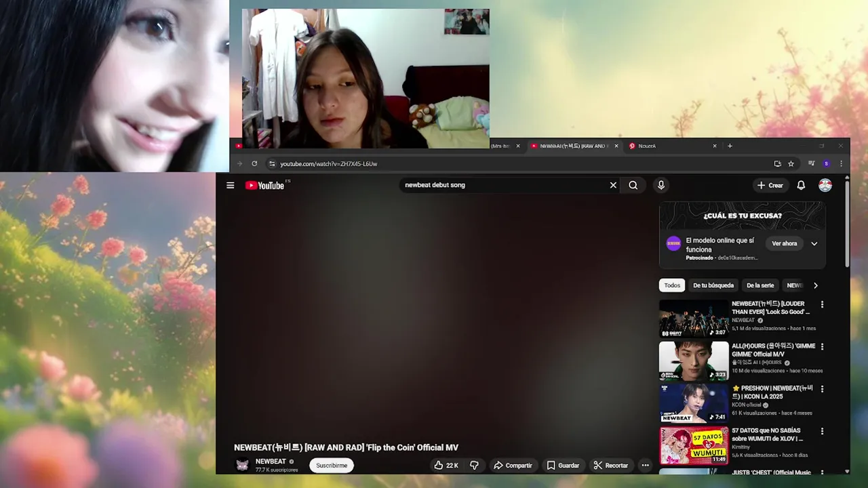The height and width of the screenshot is (488, 868).
Task: Reload the page in browser toolbar
Action: 254,163
